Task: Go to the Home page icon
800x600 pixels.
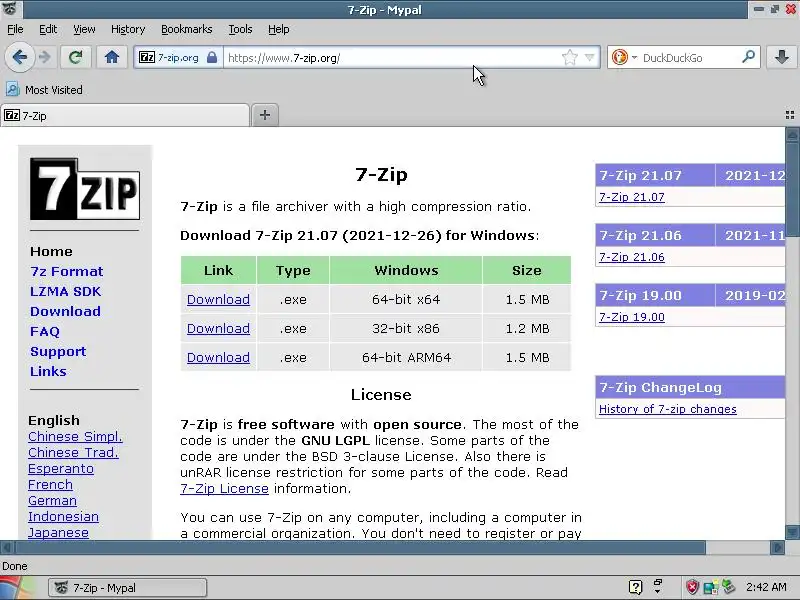Action: pos(112,57)
